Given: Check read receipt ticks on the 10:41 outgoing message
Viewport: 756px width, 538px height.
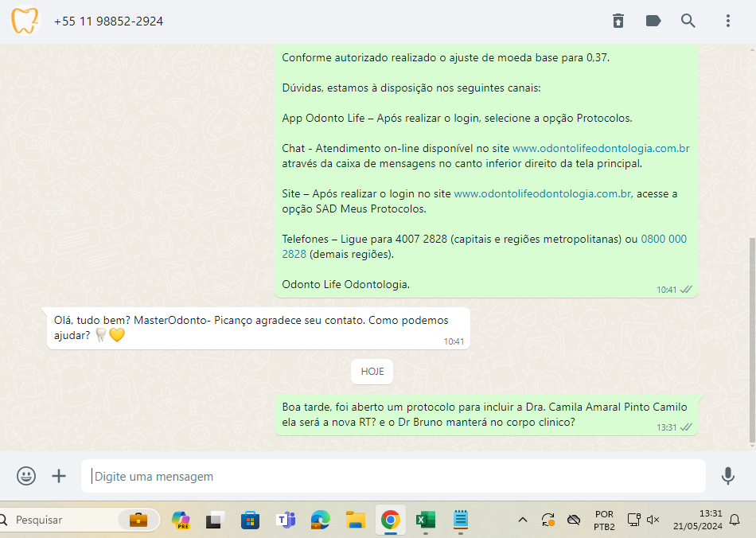Looking at the screenshot, I should [x=686, y=289].
